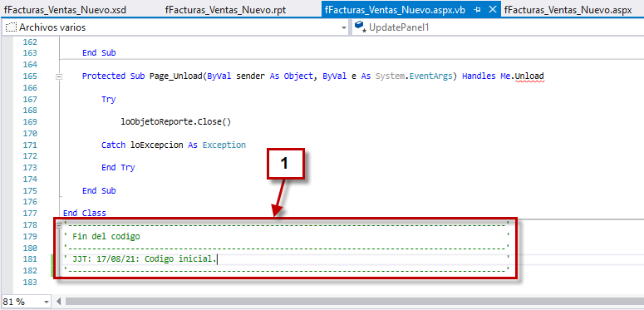Click the UpdatePanel1 field icon

pos(360,27)
